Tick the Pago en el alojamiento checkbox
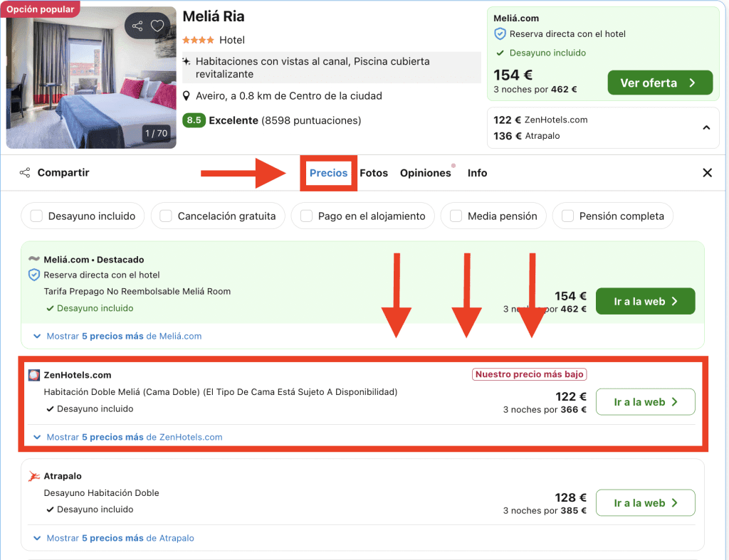Image resolution: width=729 pixels, height=560 pixels. [307, 216]
